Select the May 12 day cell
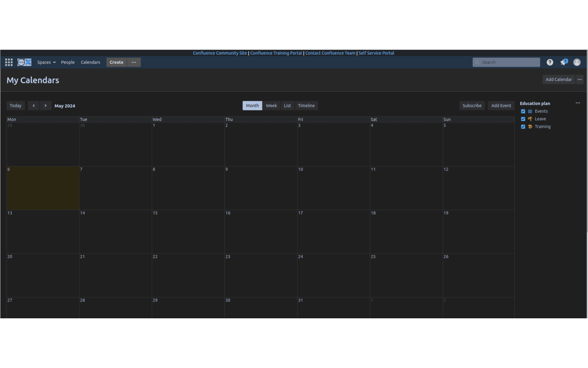The height and width of the screenshot is (368, 588). 479,188
